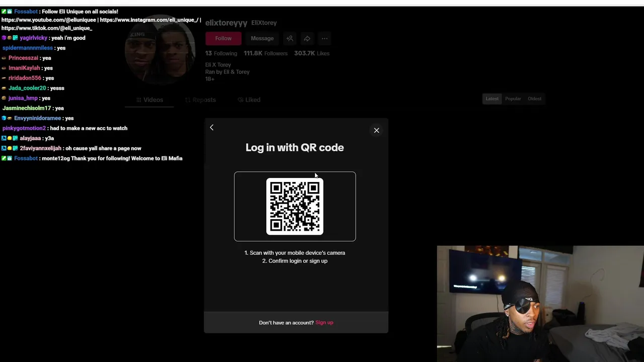Click the add-friend person icon
Viewport: 644px width, 362px height.
coord(290,38)
